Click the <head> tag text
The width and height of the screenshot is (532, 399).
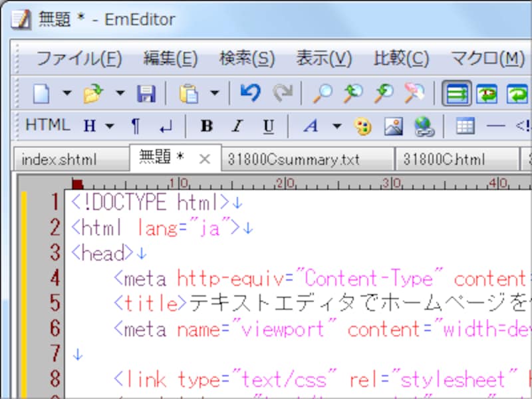coord(102,253)
